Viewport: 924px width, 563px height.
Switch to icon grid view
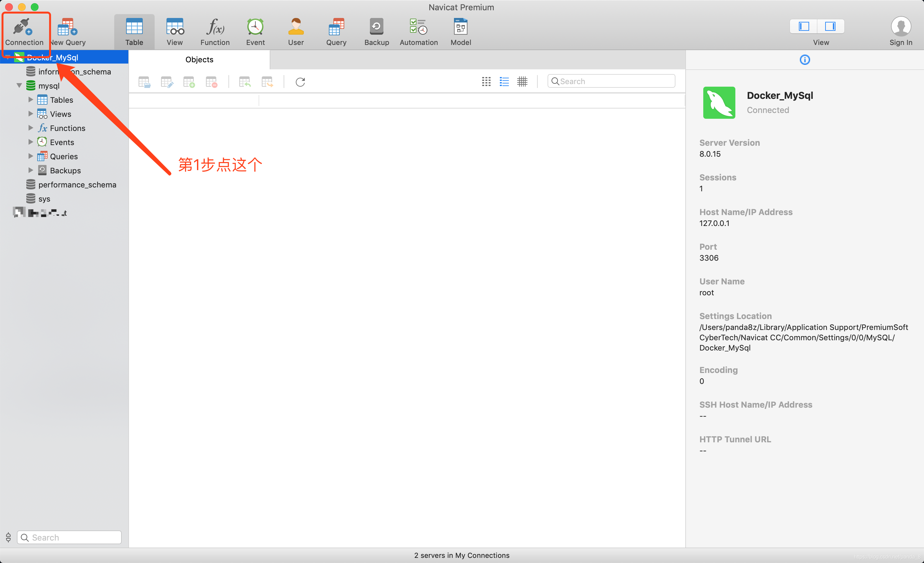(486, 82)
